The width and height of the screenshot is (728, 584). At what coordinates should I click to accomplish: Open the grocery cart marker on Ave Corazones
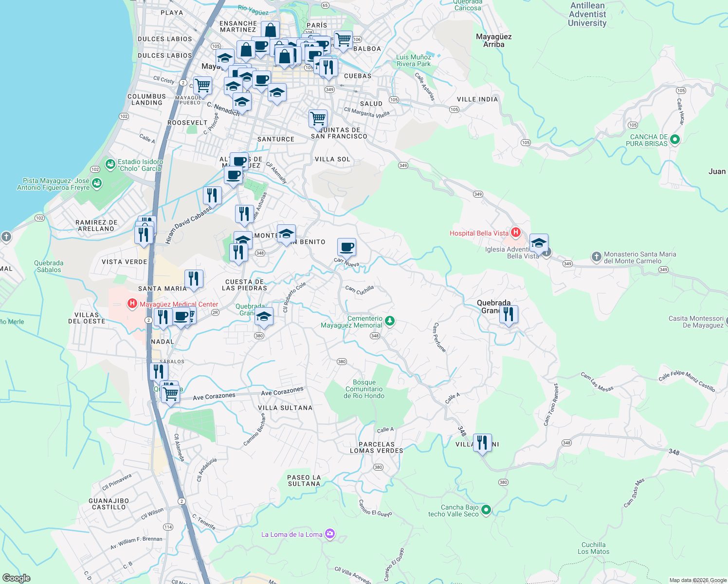(170, 393)
